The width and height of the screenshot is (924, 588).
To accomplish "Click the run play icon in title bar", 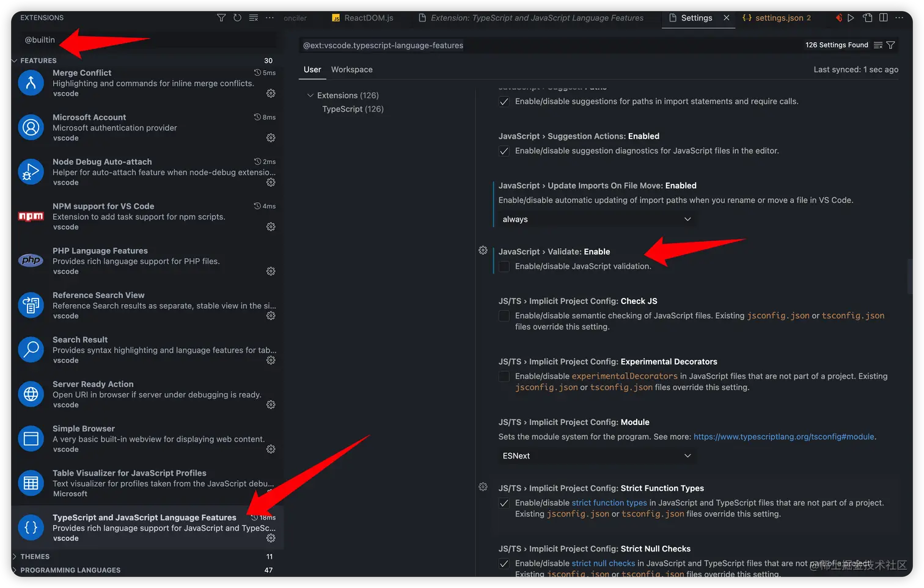I will point(851,18).
